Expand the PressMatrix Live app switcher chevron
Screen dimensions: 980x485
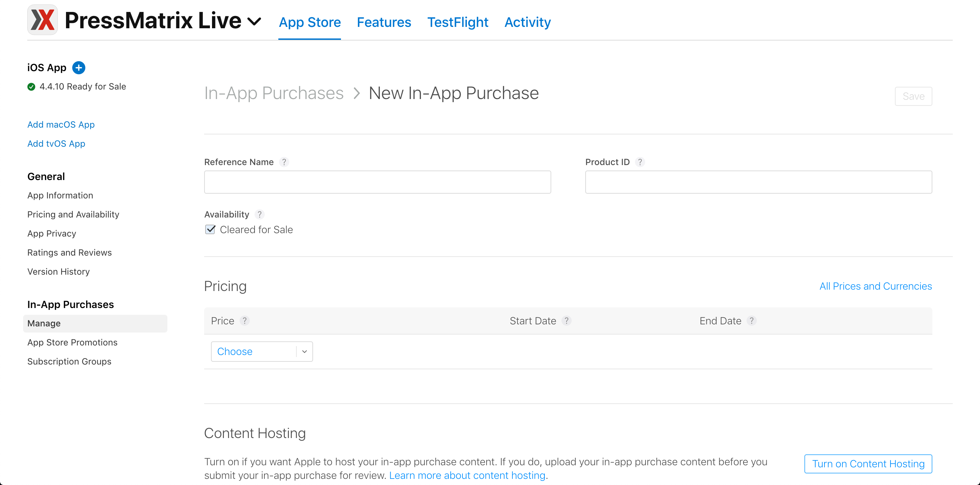click(254, 22)
